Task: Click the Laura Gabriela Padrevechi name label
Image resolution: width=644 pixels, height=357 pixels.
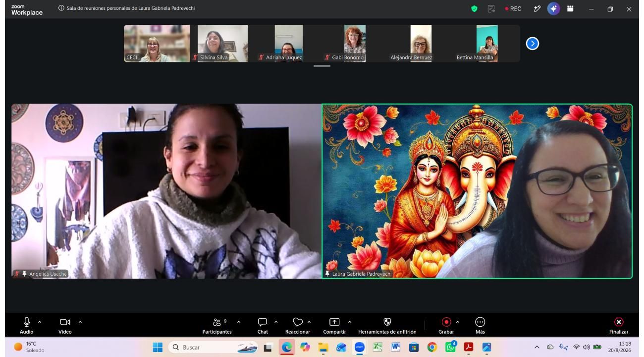Action: click(x=362, y=274)
